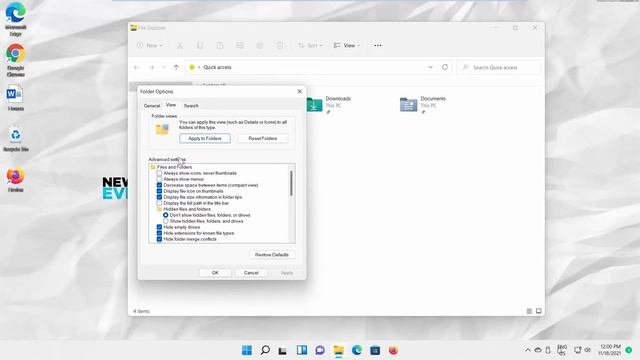Switch to the General tab
Viewport: 640px width, 360px height.
152,106
